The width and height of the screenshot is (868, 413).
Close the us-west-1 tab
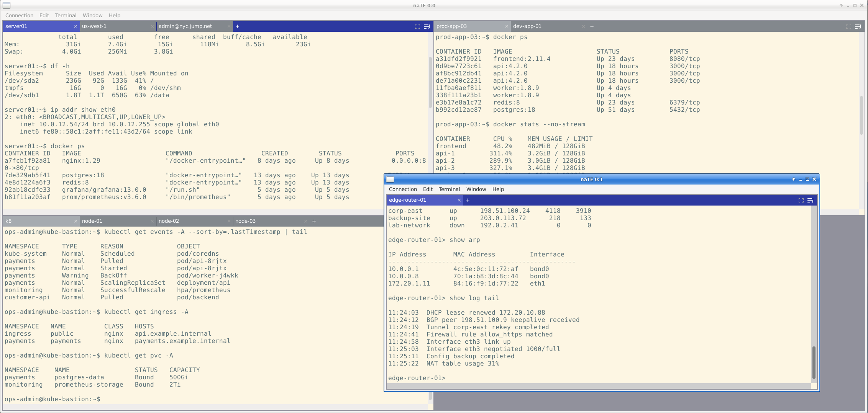(x=152, y=26)
